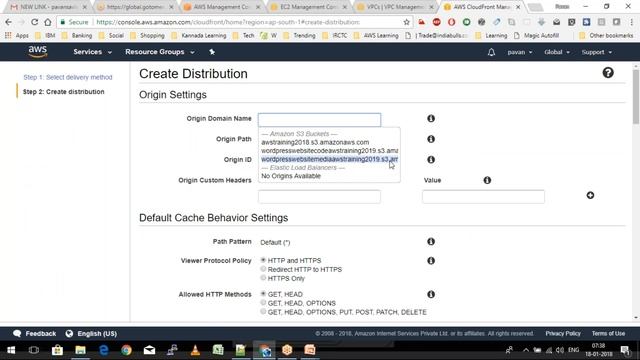640x360 pixels.
Task: Show info for Viewer Protocol Policy
Action: click(431, 260)
